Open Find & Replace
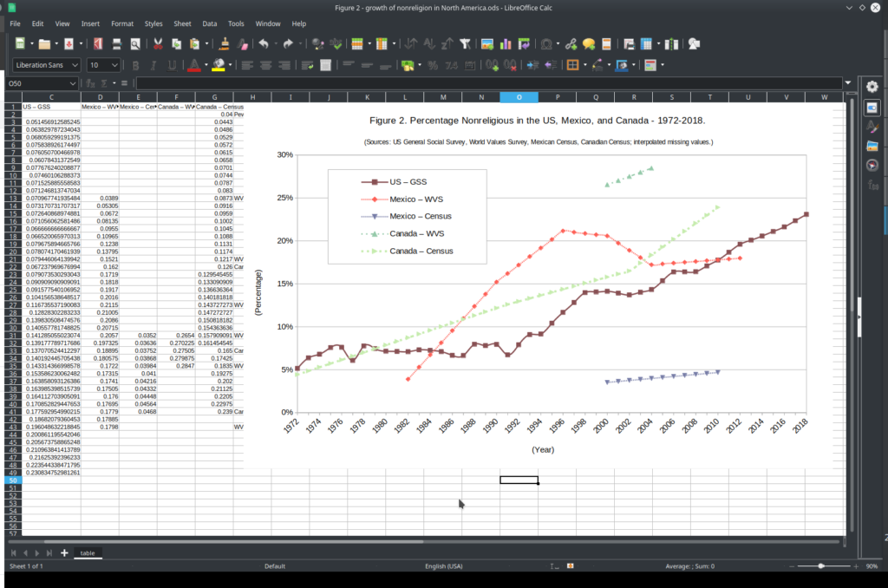 tap(317, 44)
